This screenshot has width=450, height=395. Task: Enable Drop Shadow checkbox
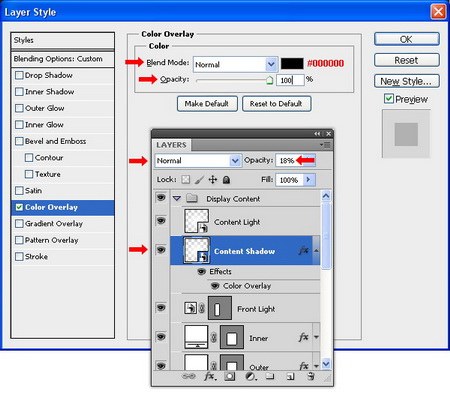pyautogui.click(x=19, y=75)
